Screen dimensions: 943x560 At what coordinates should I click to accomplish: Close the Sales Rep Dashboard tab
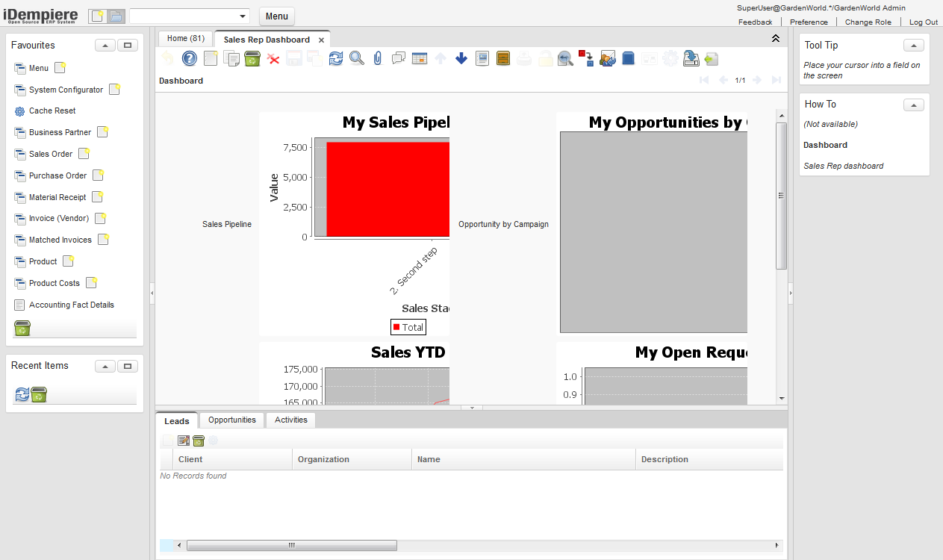[321, 40]
